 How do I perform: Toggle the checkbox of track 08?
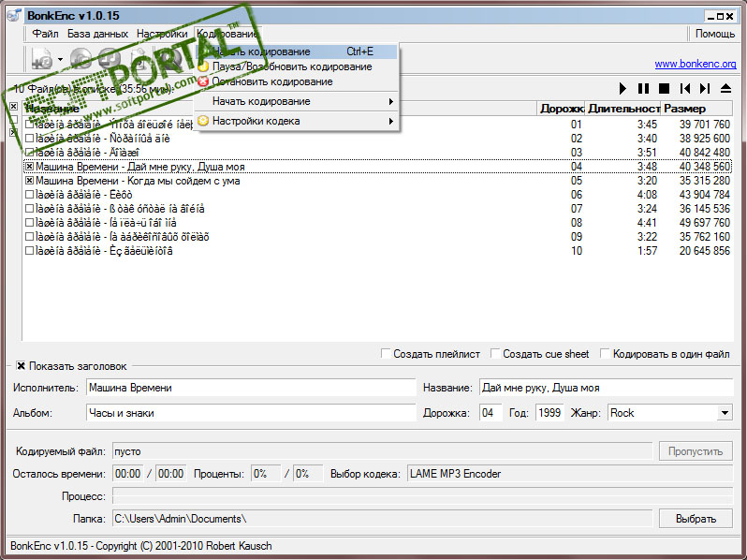tap(30, 223)
